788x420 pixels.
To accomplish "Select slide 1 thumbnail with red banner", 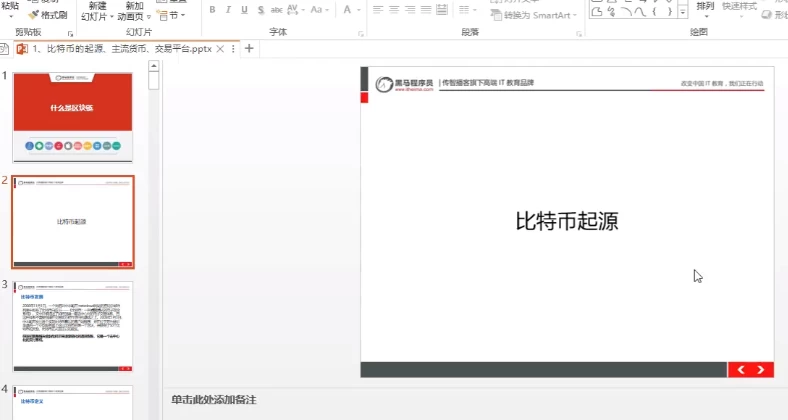I will click(x=72, y=117).
